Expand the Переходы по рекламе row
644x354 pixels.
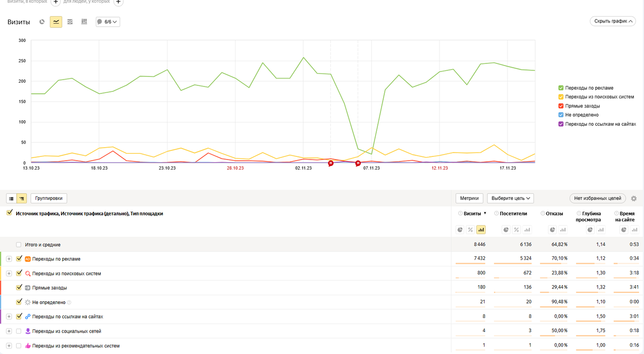tap(9, 259)
